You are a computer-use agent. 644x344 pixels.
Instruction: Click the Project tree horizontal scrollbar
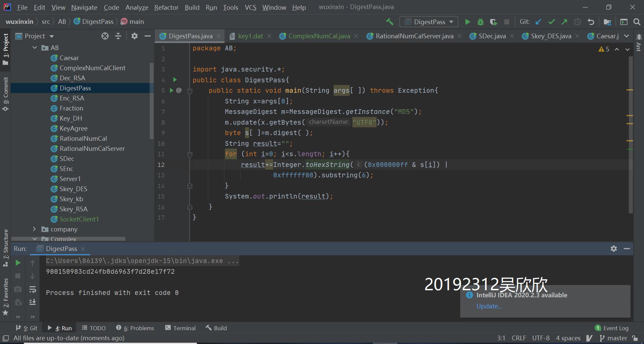coord(68,239)
